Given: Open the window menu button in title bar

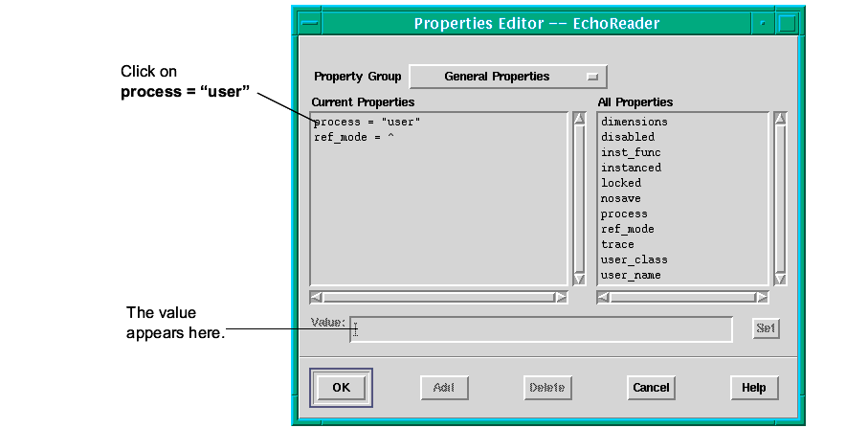Looking at the screenshot, I should click(309, 23).
